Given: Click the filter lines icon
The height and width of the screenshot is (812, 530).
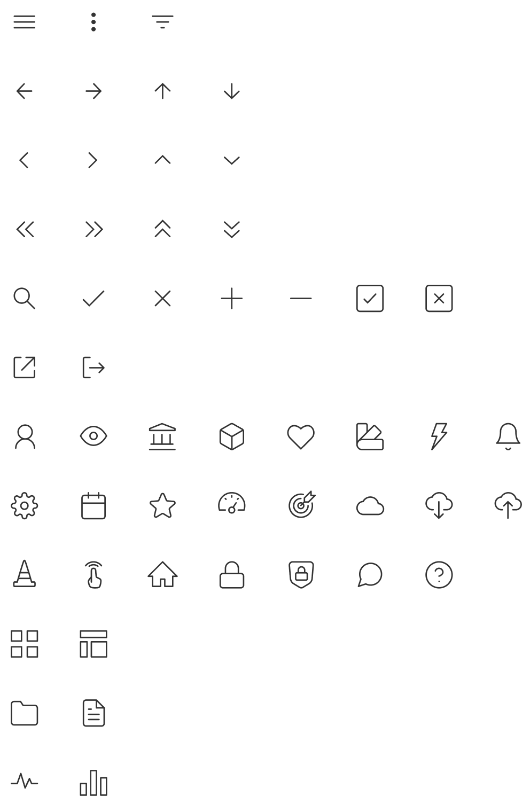Looking at the screenshot, I should tap(162, 22).
